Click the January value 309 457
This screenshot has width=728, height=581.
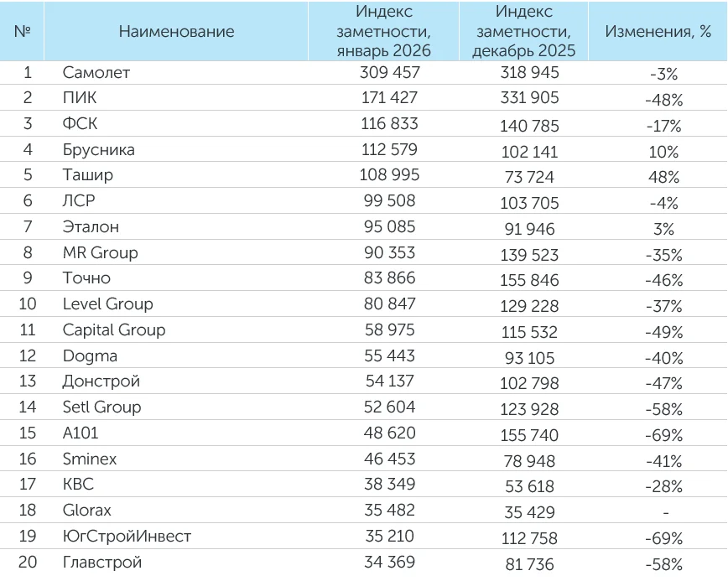389,73
